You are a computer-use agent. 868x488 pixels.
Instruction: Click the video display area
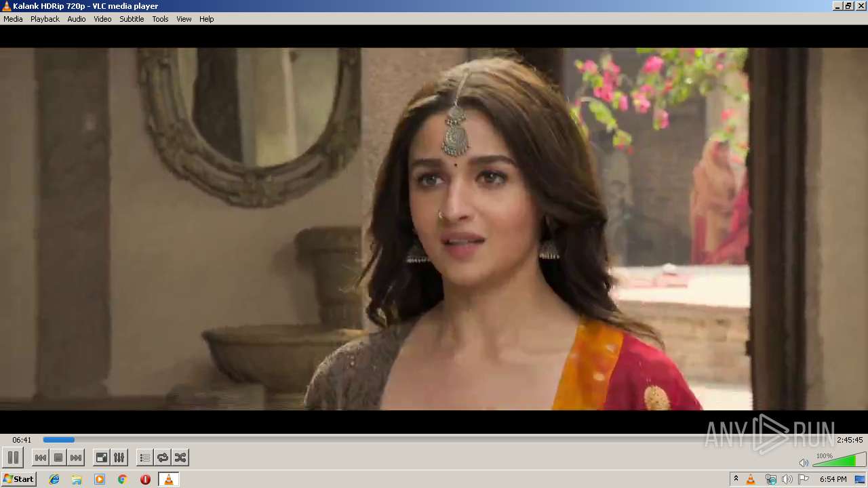(434, 229)
